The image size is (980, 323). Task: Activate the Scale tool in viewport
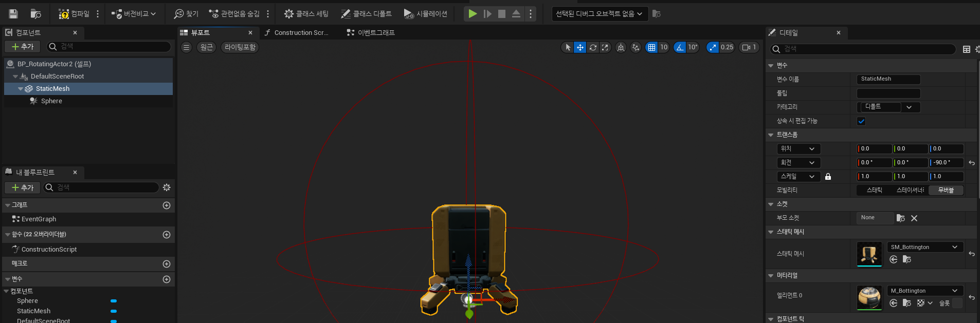(605, 47)
